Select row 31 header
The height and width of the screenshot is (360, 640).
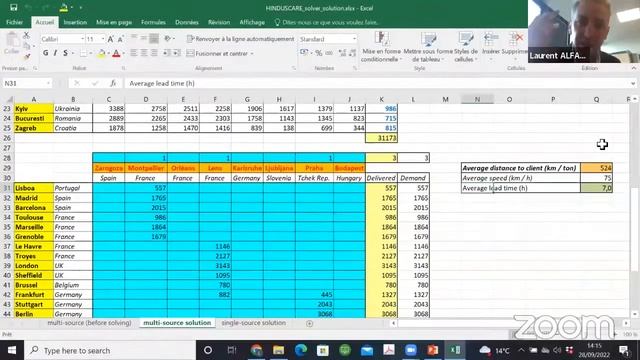coord(7,188)
